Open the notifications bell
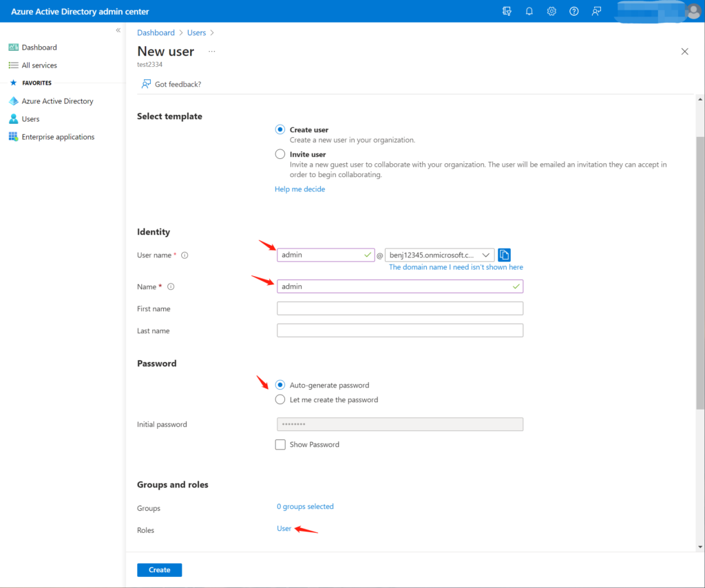 (529, 11)
